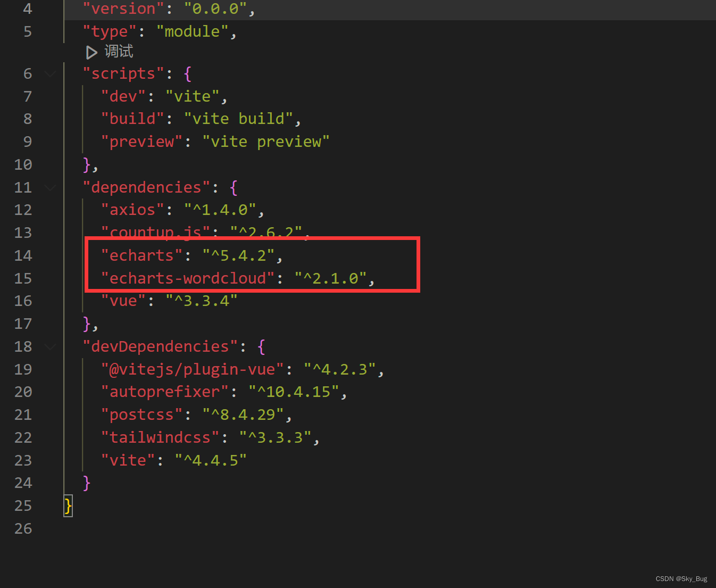Click the "vite build" value

click(238, 119)
